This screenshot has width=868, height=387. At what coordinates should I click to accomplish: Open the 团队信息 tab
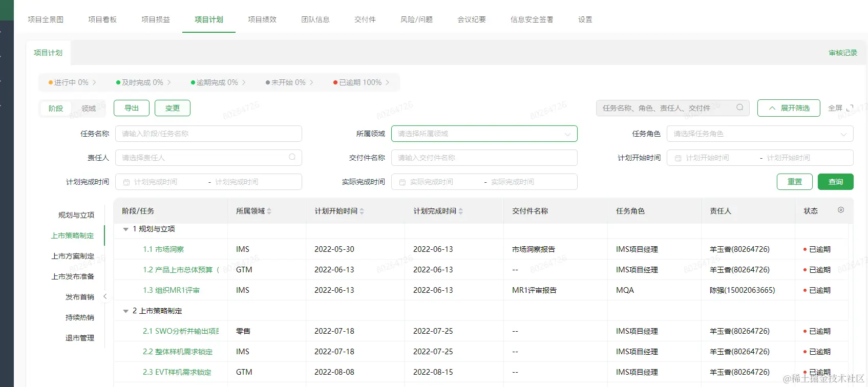click(x=315, y=19)
